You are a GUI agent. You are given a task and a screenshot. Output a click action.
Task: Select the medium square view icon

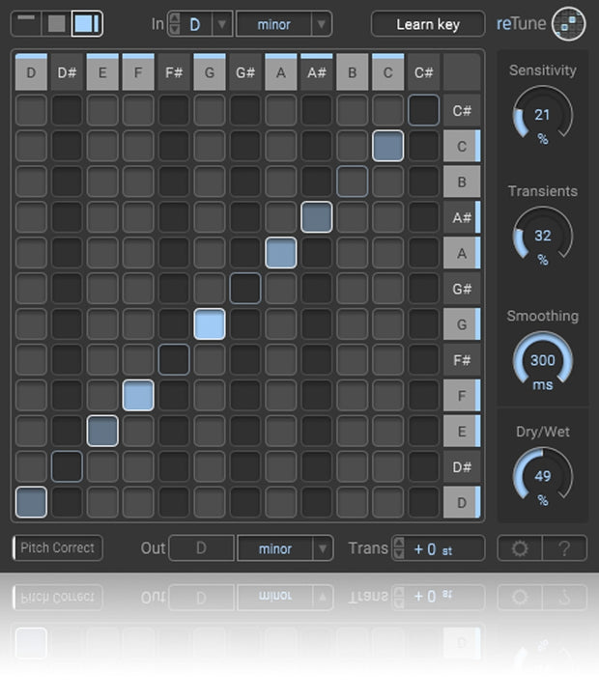[x=56, y=24]
